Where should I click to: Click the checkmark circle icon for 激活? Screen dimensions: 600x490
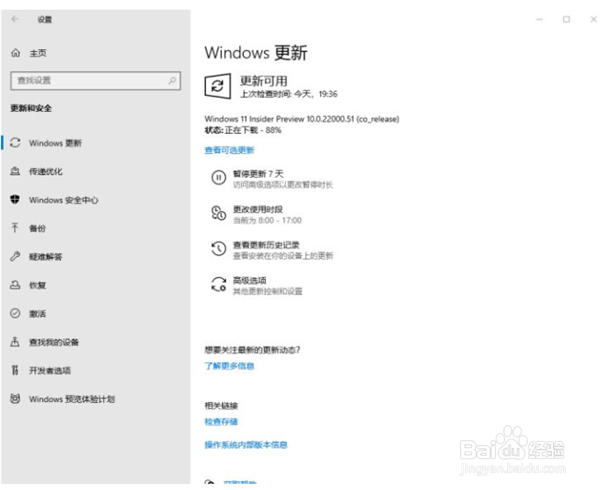15,313
